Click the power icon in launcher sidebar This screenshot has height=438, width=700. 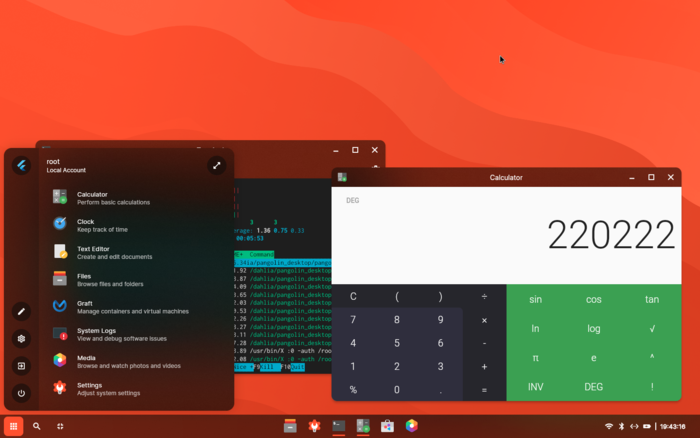[x=21, y=393]
